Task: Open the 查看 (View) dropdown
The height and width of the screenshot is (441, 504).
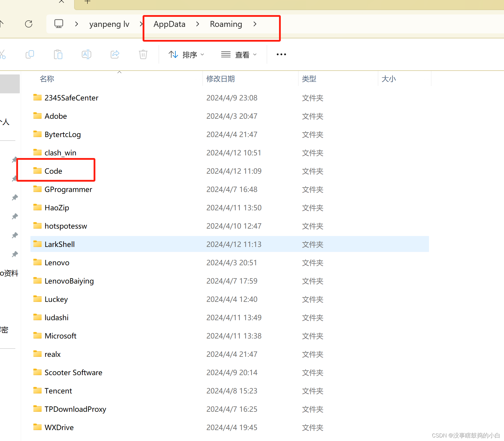Action: (x=239, y=54)
